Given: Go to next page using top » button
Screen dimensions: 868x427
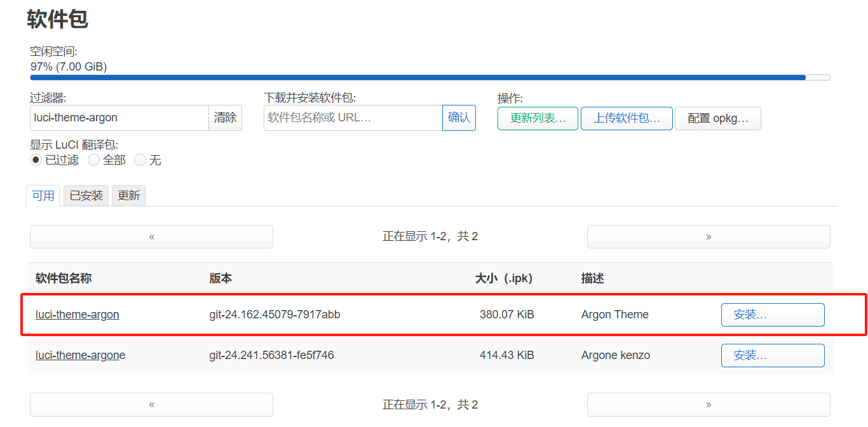Looking at the screenshot, I should [709, 236].
